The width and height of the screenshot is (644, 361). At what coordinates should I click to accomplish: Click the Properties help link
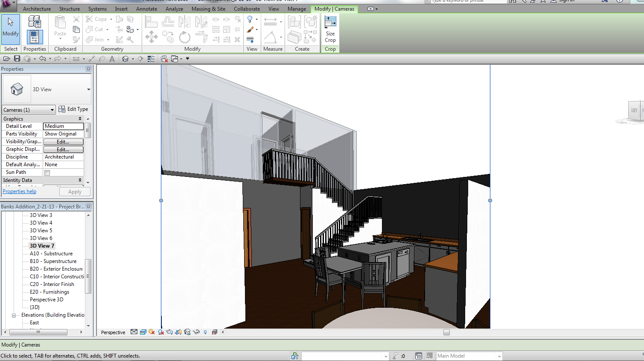pyautogui.click(x=20, y=191)
